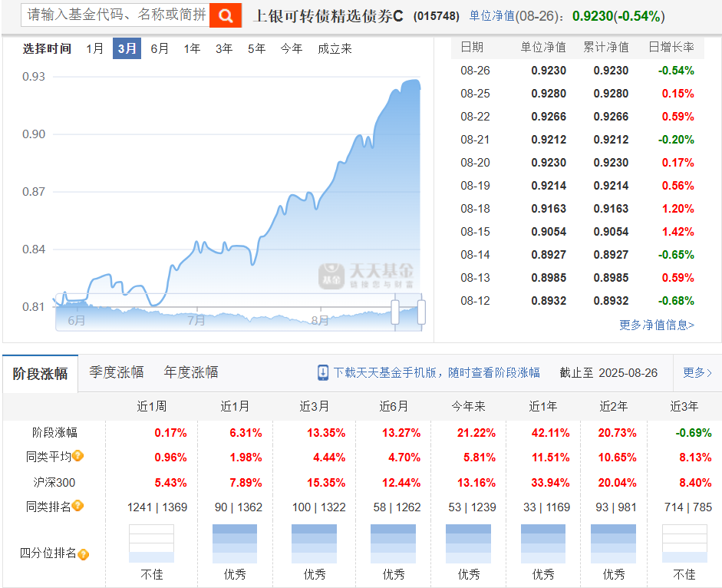
Task: Click the 近3年 column header
Action: [x=684, y=406]
